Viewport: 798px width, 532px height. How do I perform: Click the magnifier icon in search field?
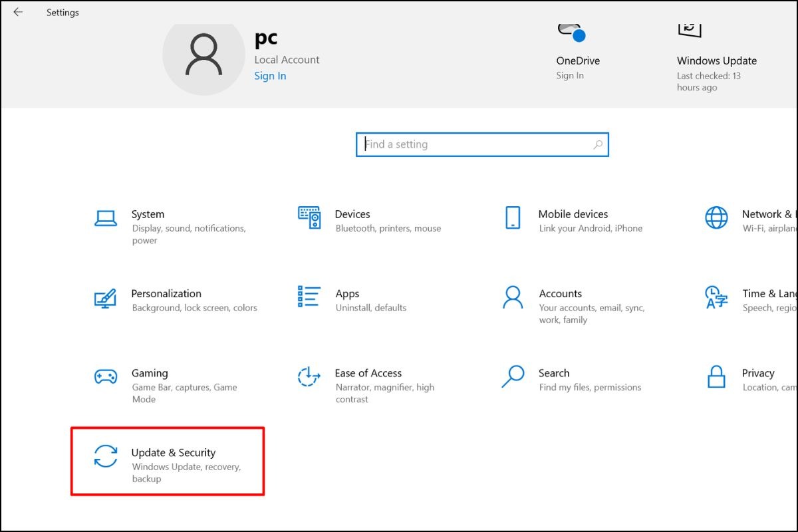[x=598, y=144]
